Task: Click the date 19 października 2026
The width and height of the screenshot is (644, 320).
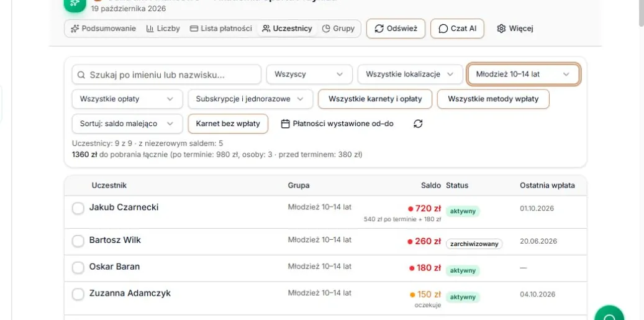Action: click(x=129, y=9)
